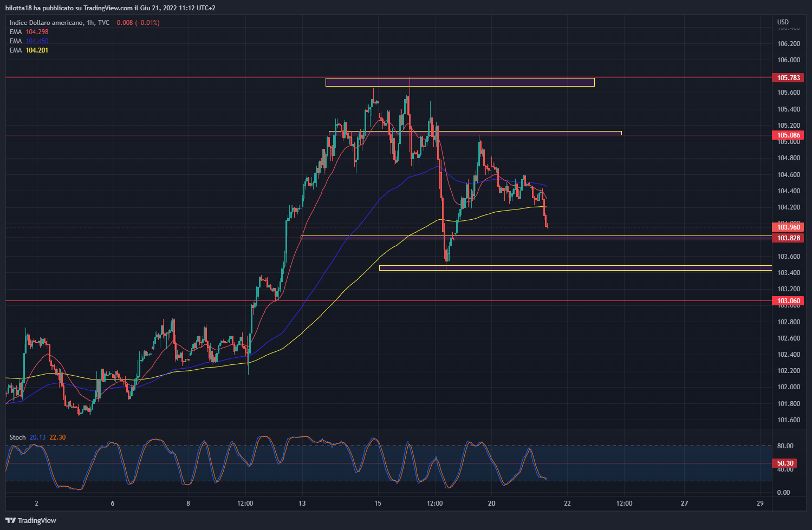Click the 102.600 price axis value
812x530 pixels.
pos(789,338)
